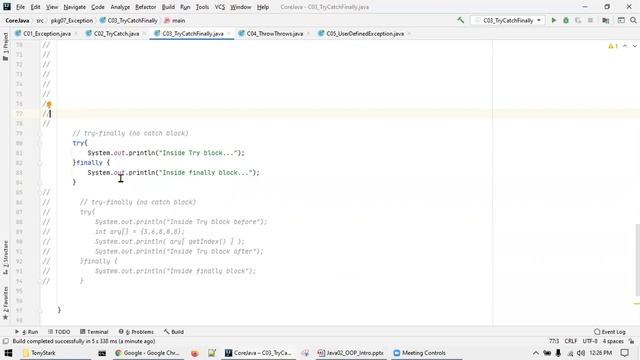Collapse fold marker at }finally line
The image size is (640, 360).
[40, 163]
